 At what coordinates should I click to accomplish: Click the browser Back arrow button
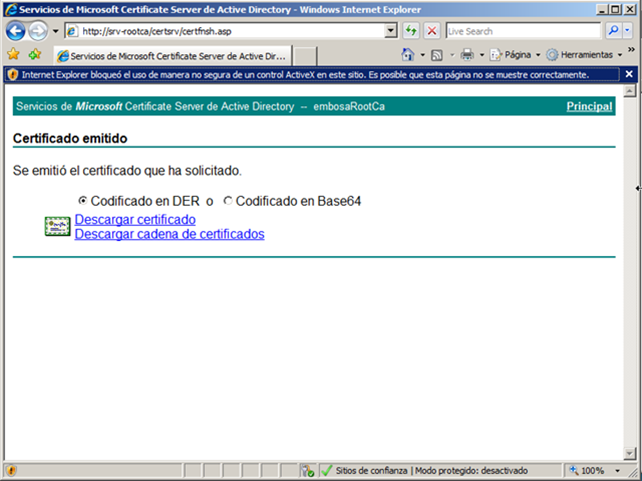pos(15,31)
